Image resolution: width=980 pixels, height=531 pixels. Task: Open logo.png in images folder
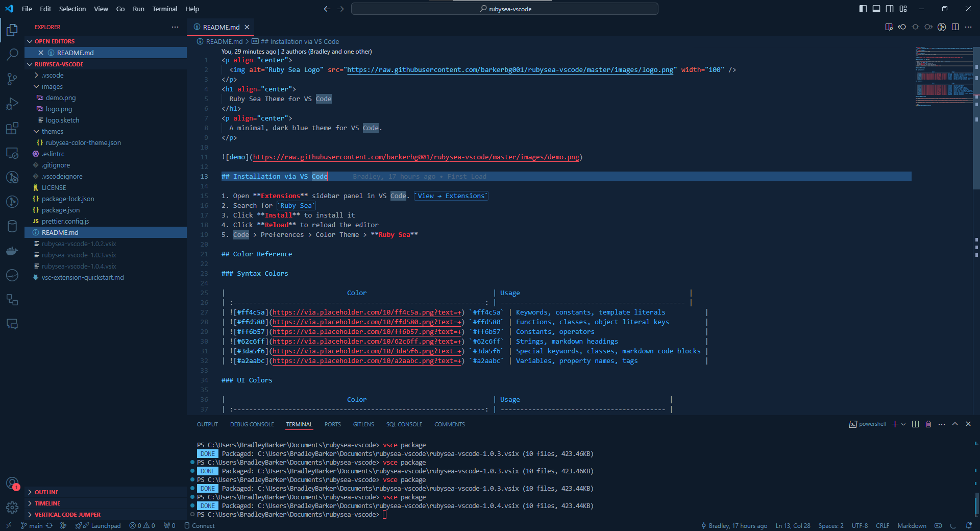59,109
